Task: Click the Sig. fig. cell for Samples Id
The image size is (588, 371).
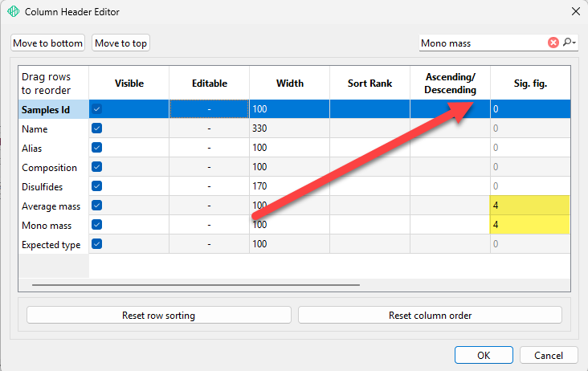Action: pos(530,109)
